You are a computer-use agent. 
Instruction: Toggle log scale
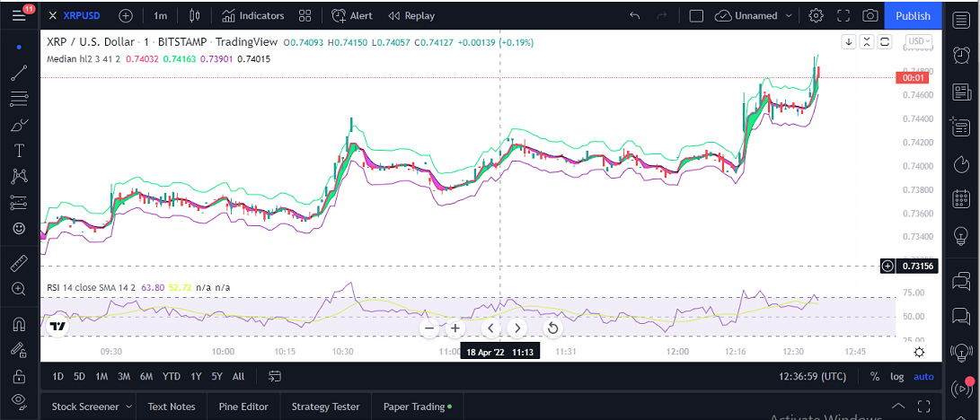pyautogui.click(x=896, y=376)
